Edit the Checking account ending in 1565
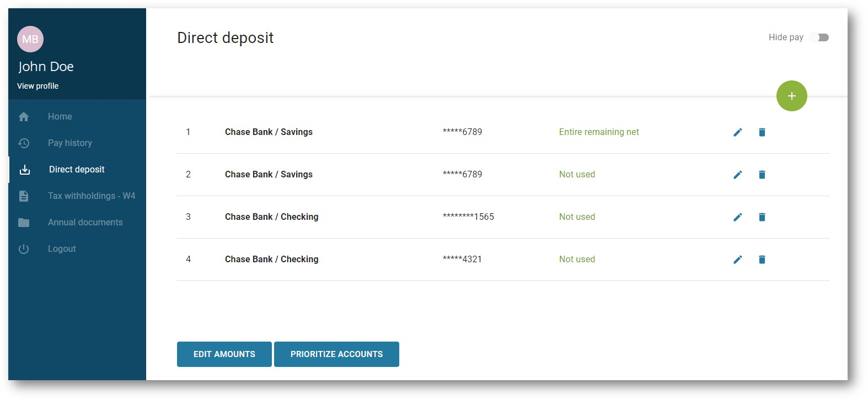Image resolution: width=868 pixels, height=400 pixels. (737, 217)
